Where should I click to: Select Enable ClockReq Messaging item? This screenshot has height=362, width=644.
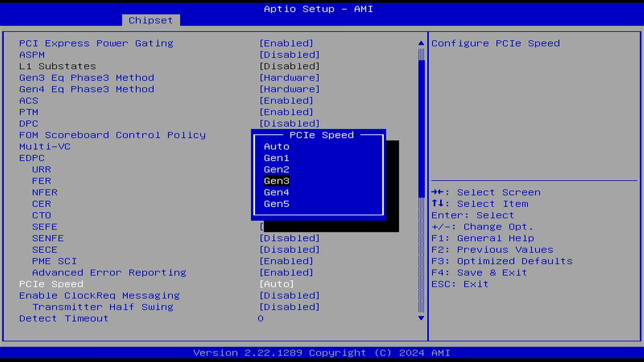[99, 295]
